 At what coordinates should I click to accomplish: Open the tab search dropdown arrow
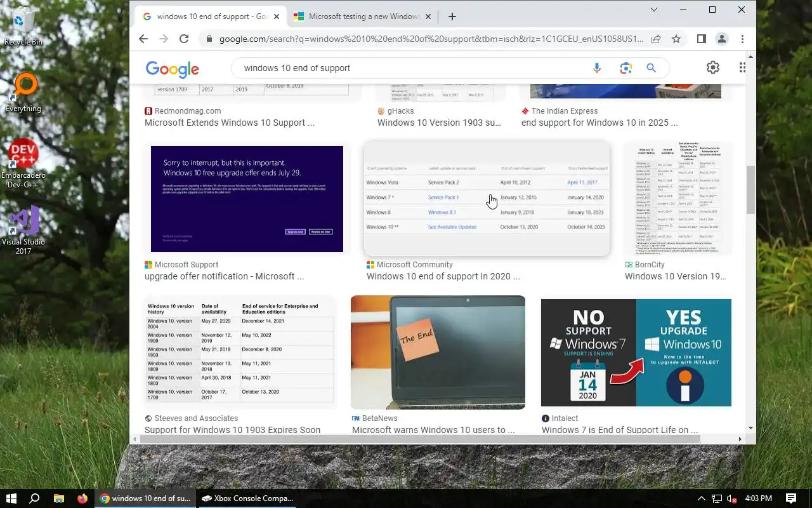point(654,10)
